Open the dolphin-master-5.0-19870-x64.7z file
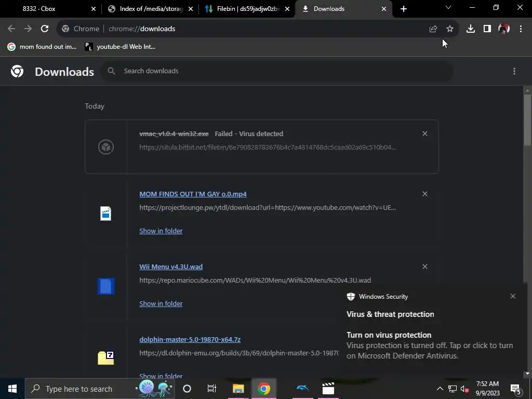 click(x=190, y=339)
